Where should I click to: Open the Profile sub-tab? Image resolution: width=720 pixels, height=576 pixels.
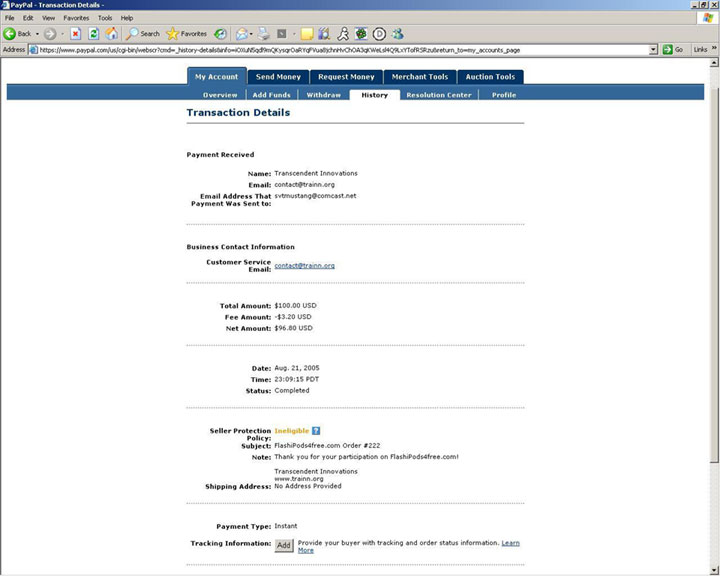coord(504,95)
